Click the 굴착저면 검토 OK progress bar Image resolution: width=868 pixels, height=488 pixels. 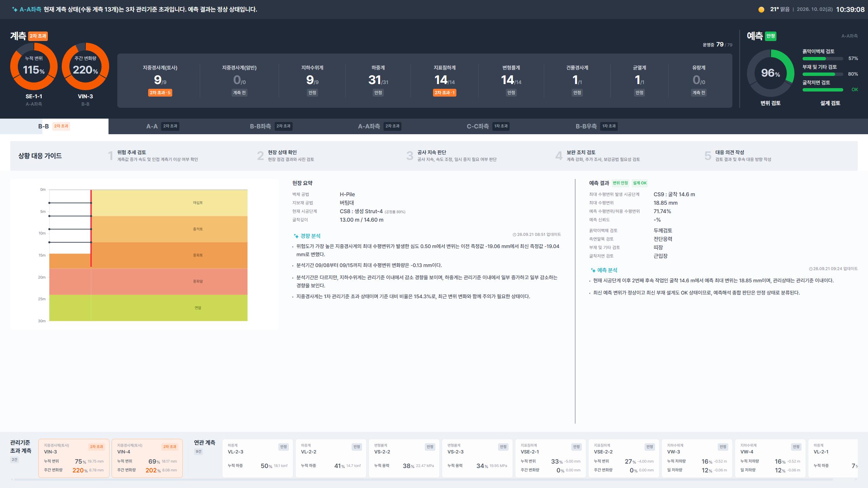pyautogui.click(x=823, y=90)
